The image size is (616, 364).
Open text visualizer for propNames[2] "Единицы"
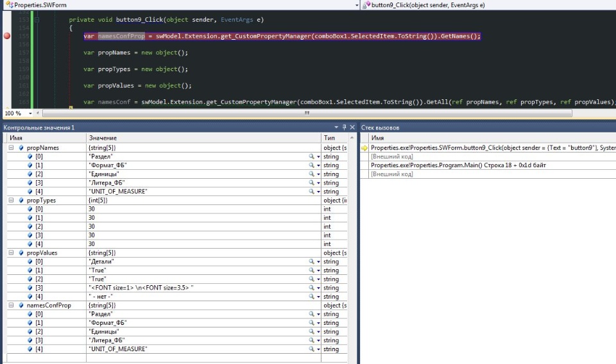(x=312, y=174)
